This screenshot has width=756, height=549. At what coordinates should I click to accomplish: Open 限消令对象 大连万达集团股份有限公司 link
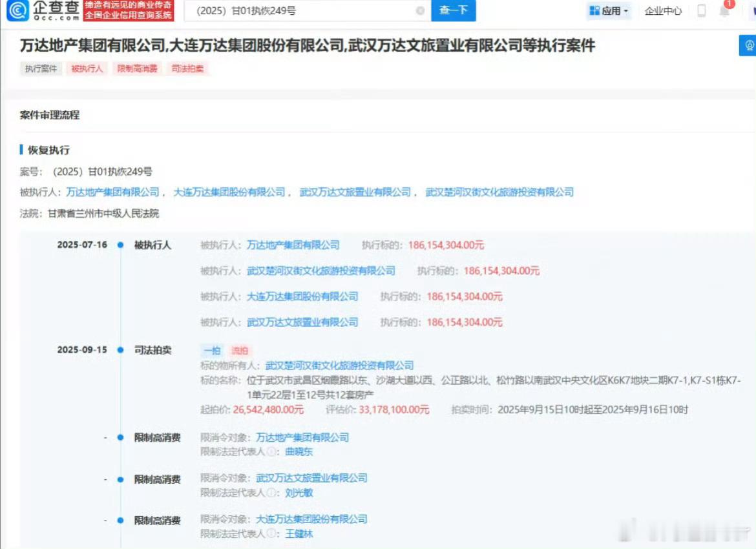coord(311,519)
